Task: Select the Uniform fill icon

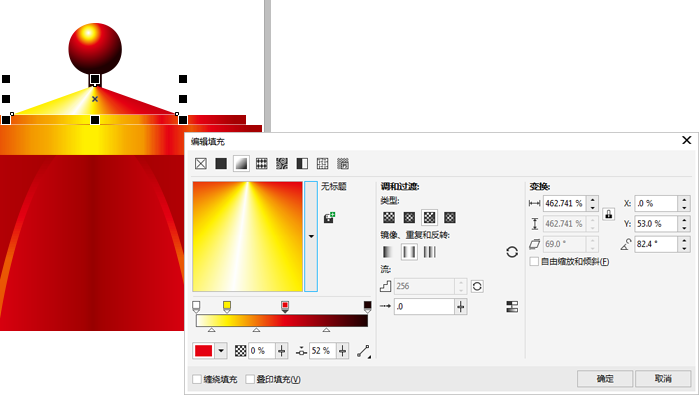Action: pos(221,164)
